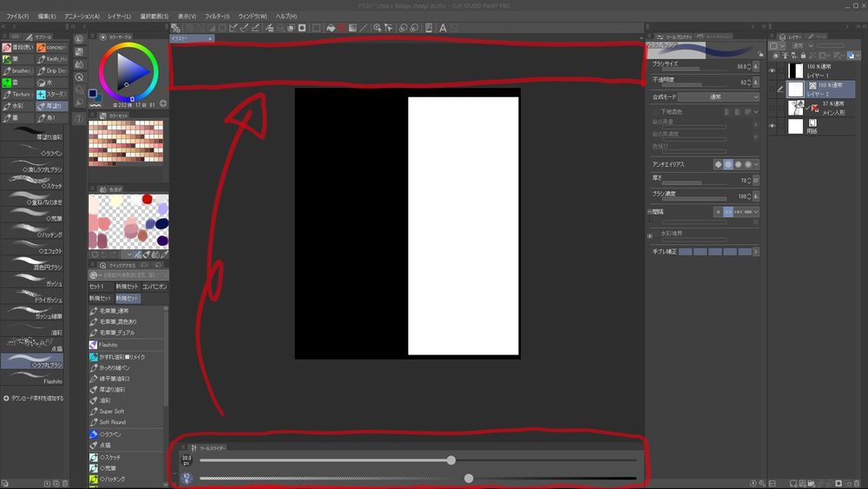Viewport: 868px width, 489px height.
Task: Switch to the コンパニオン Quick Access set
Action: tap(155, 287)
